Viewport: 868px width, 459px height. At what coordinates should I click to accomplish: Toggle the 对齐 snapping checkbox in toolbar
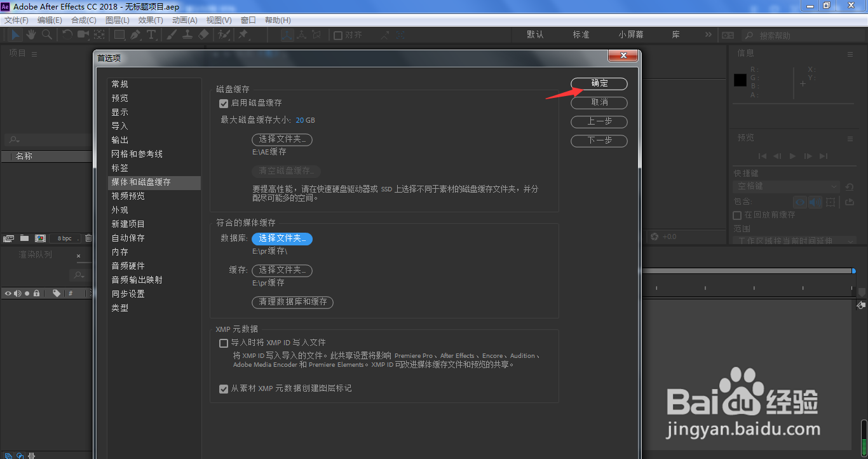pyautogui.click(x=338, y=35)
